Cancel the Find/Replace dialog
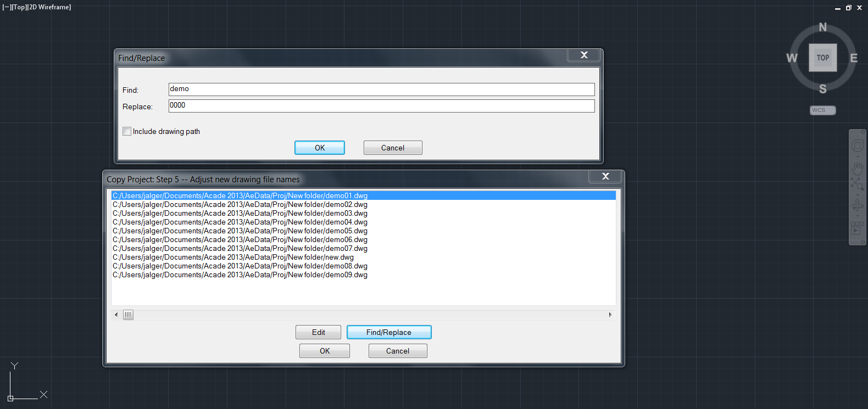 [x=393, y=148]
